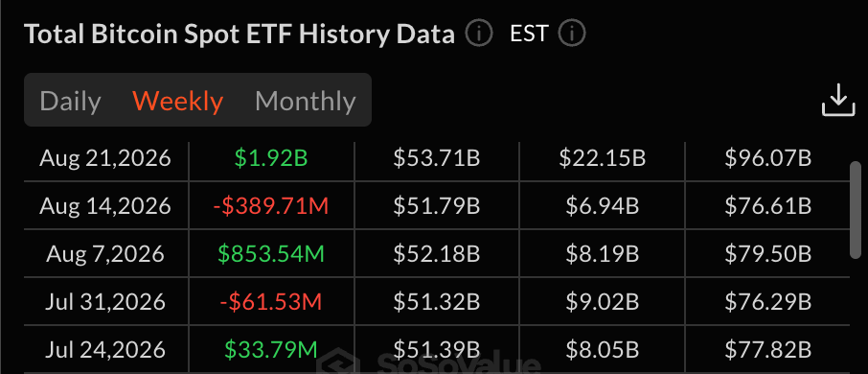Click the info icon next to the History Data title
Image resolution: width=868 pixels, height=374 pixels.
[479, 35]
